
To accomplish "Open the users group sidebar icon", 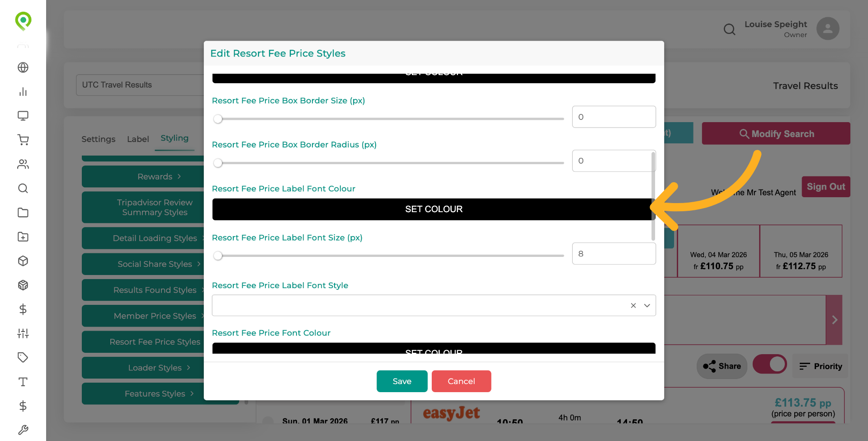I will click(x=23, y=164).
